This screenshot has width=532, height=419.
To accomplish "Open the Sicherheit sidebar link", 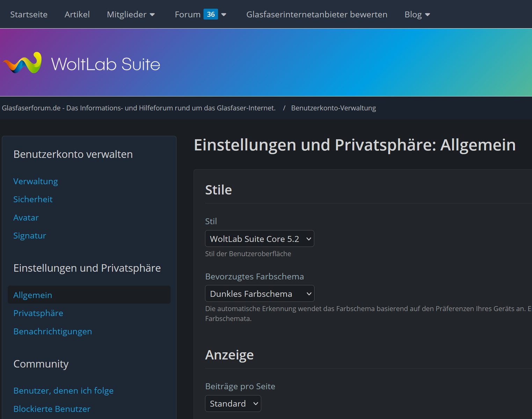I will [33, 199].
